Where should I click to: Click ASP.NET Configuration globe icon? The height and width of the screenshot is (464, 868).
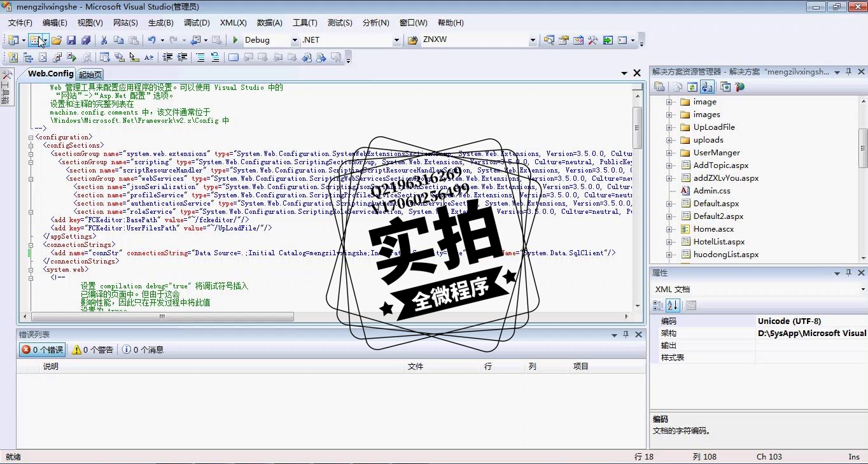click(x=739, y=87)
